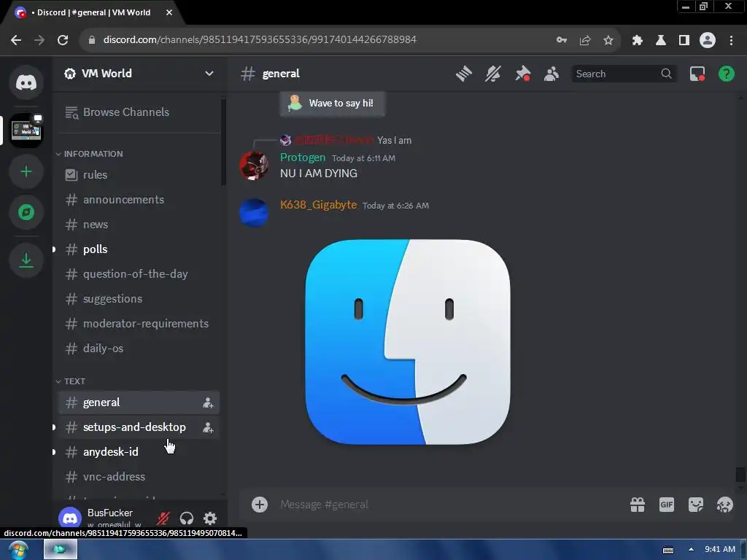Open the Threads icon in channel header

pyautogui.click(x=463, y=74)
